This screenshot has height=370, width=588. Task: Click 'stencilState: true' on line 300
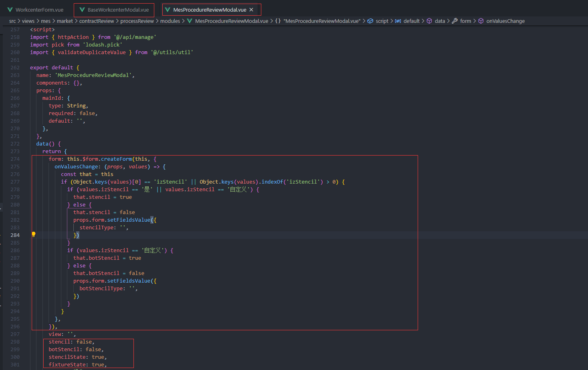point(76,357)
